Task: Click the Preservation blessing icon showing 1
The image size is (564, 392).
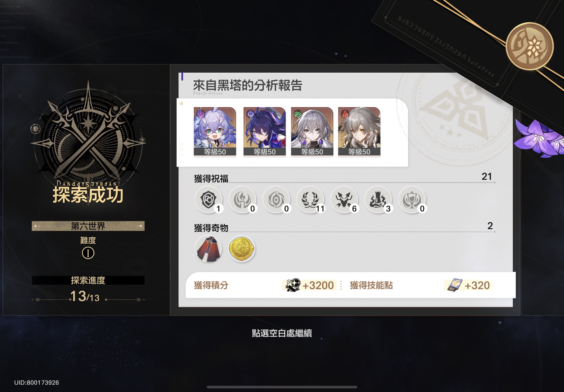Action: 208,199
